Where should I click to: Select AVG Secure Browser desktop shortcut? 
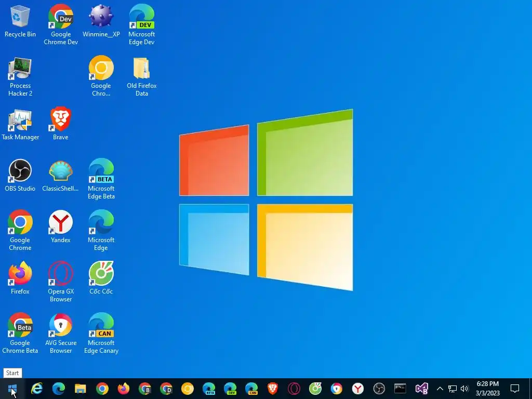point(61,334)
